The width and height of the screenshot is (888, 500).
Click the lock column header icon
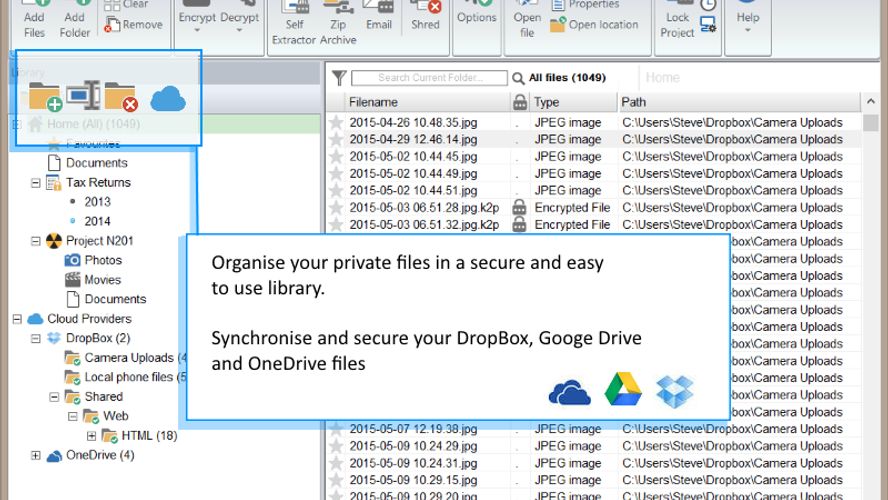coord(519,102)
